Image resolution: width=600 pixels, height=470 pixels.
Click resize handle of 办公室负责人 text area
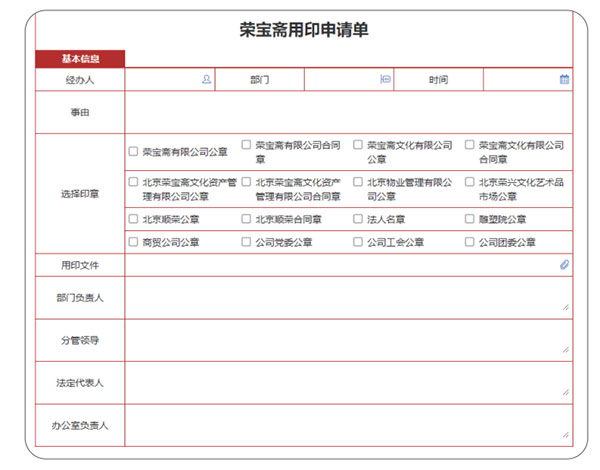(x=566, y=435)
